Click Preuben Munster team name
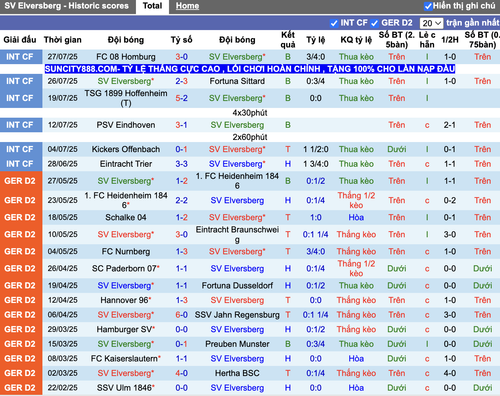Viewport: 500px width, 396px height. 237,344
